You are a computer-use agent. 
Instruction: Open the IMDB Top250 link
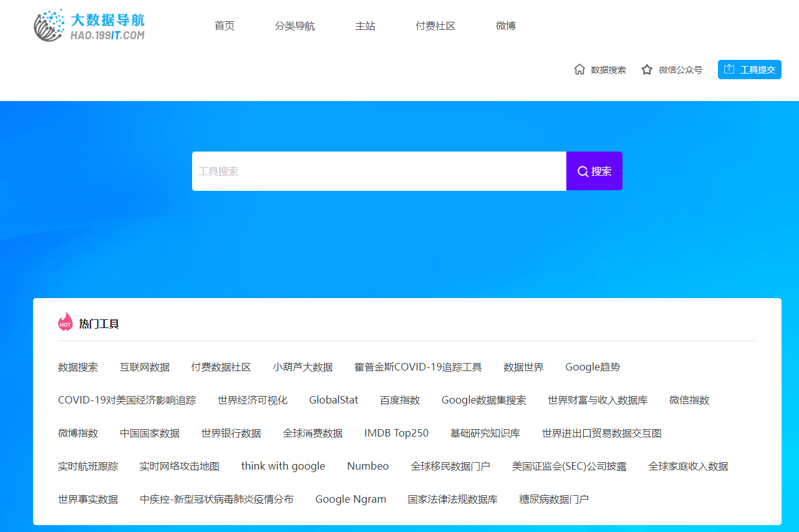(397, 433)
